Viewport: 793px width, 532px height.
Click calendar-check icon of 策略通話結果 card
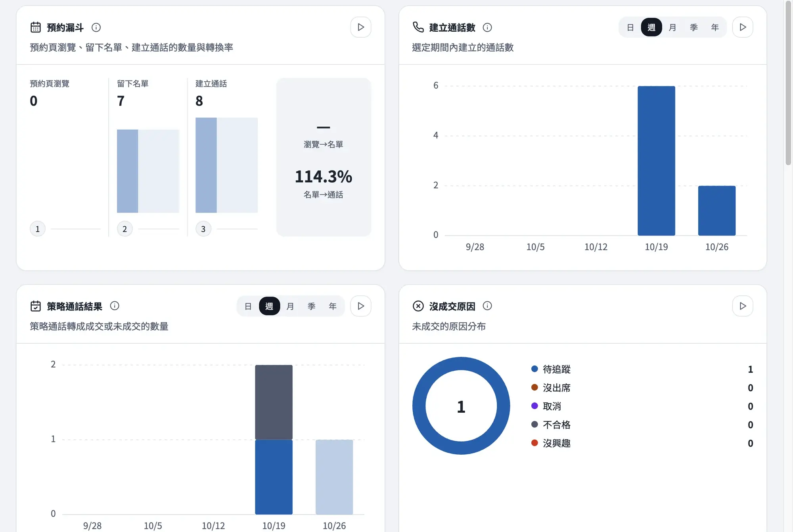[36, 306]
